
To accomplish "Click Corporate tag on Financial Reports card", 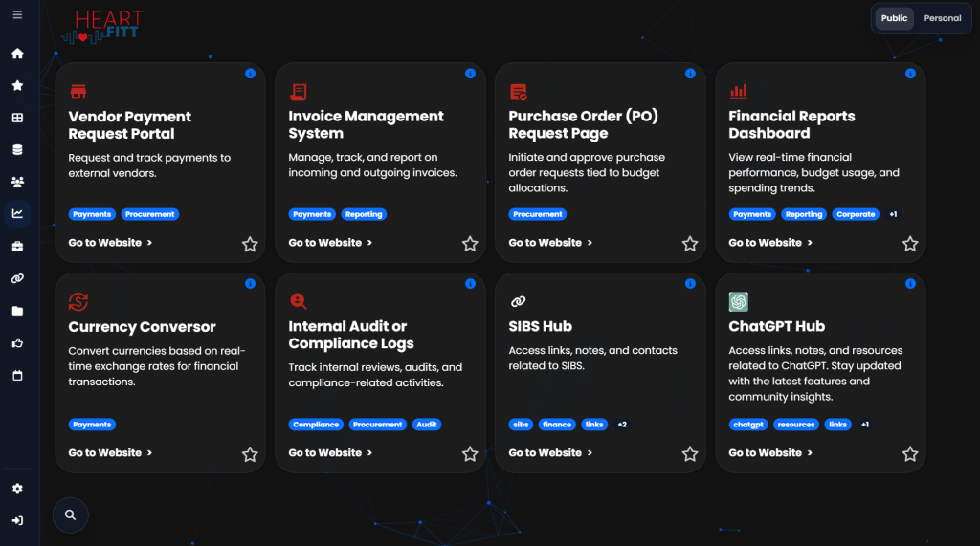I will click(856, 214).
